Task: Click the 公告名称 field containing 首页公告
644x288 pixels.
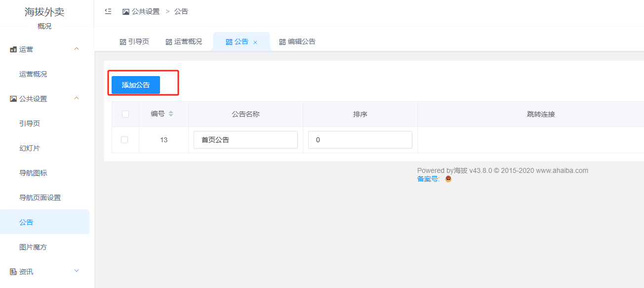Action: pos(245,140)
